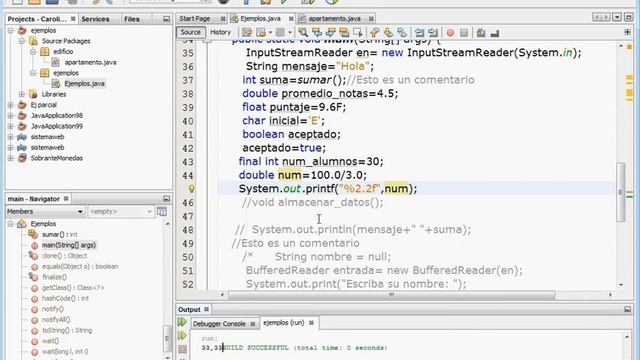
Task: Click the red stop icon in Output
Action: tap(182, 349)
